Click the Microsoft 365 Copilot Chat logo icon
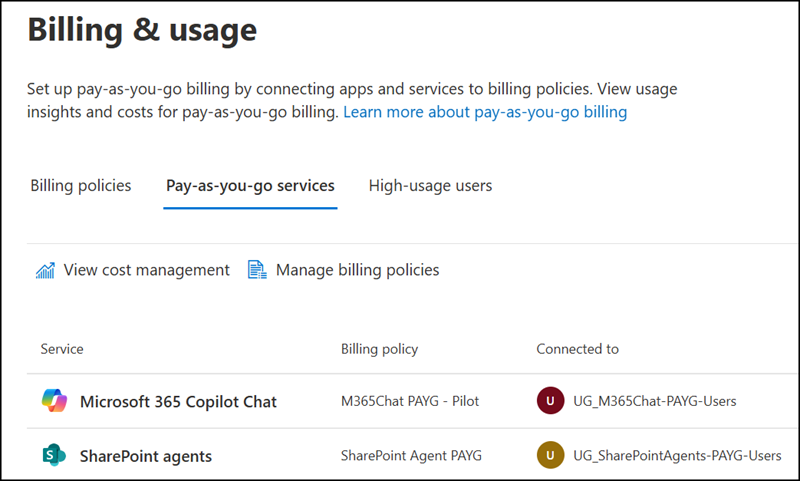 [x=54, y=400]
